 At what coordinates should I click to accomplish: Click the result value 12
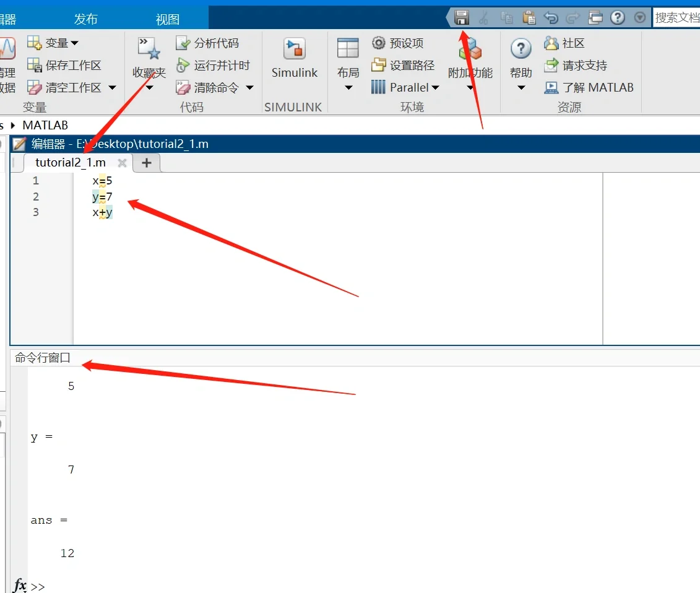point(67,553)
